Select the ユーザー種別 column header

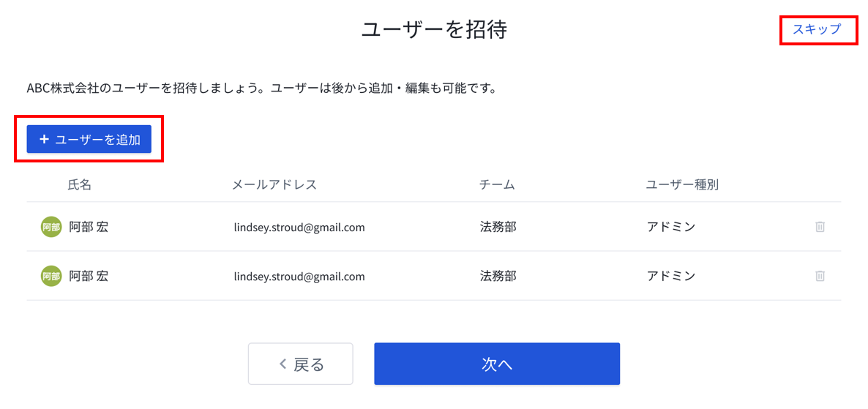[x=682, y=184]
